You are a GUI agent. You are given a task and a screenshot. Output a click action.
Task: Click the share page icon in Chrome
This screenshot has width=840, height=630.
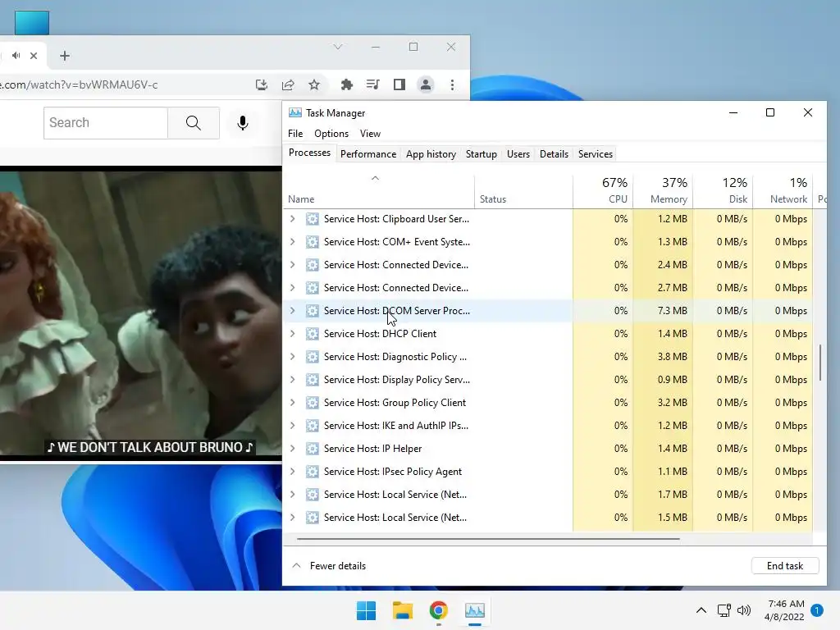tap(288, 84)
